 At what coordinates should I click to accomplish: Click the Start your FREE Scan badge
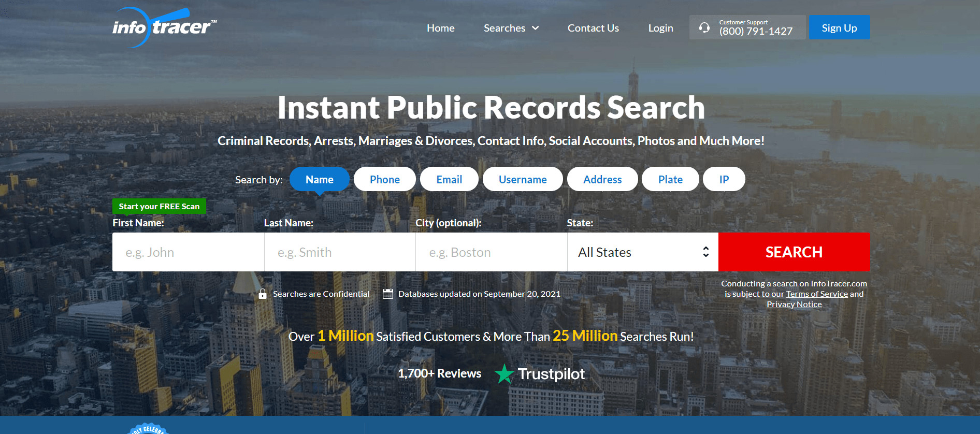[159, 206]
